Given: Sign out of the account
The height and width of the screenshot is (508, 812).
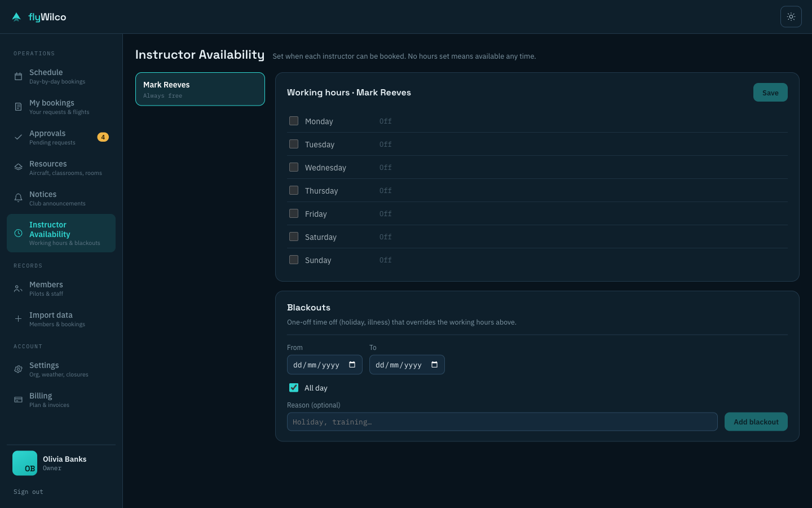Looking at the screenshot, I should point(28,492).
